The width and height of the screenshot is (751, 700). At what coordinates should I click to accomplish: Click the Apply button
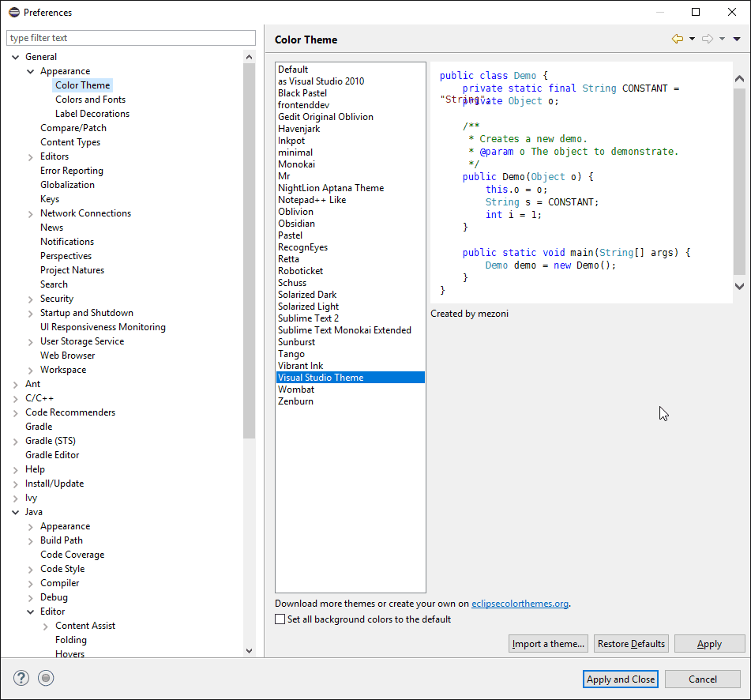pos(709,643)
